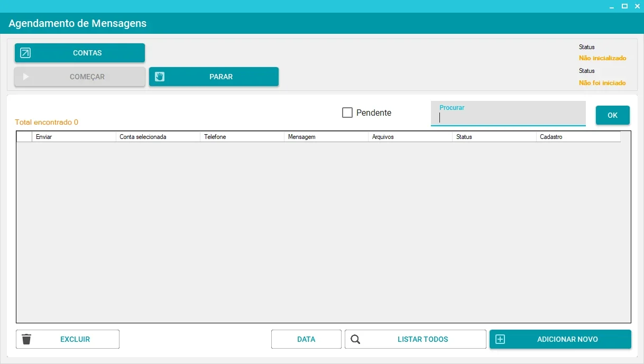Select the Cadastro column header
The width and height of the screenshot is (644, 364).
[x=578, y=137]
